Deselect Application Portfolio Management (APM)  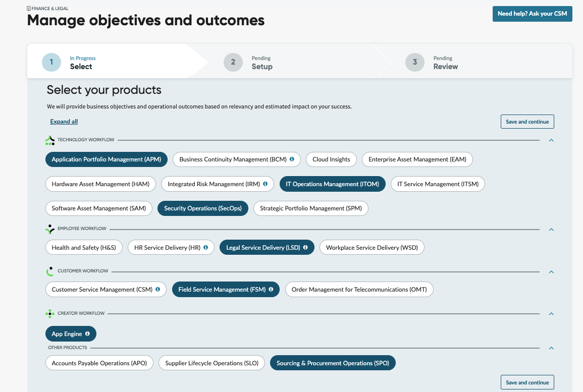click(107, 159)
